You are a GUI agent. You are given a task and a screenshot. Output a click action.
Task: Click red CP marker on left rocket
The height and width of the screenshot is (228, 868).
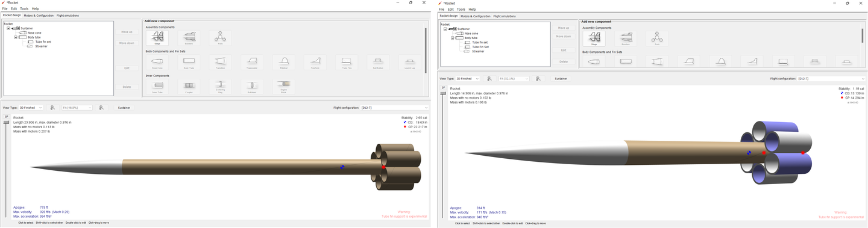(x=383, y=168)
